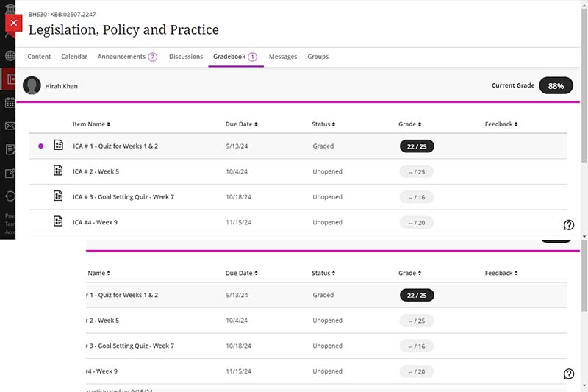Click Hirah Khan's profile avatar
The height and width of the screenshot is (392, 588).
pyautogui.click(x=32, y=85)
